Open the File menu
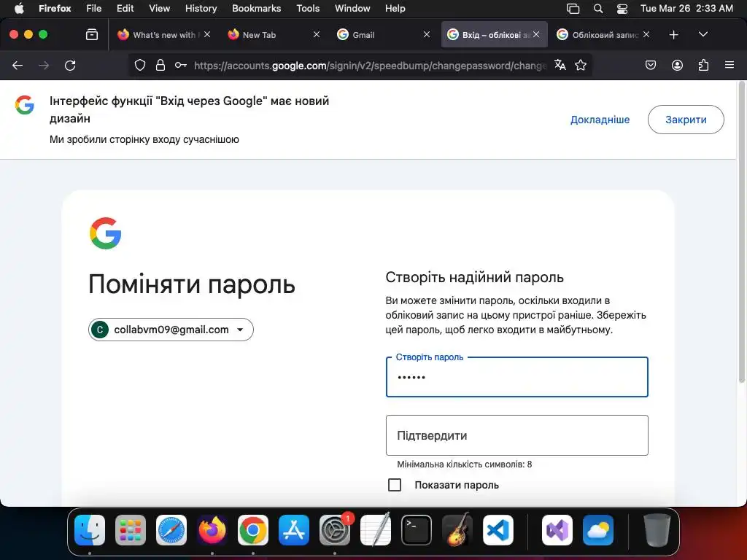The width and height of the screenshot is (747, 560). pyautogui.click(x=93, y=8)
